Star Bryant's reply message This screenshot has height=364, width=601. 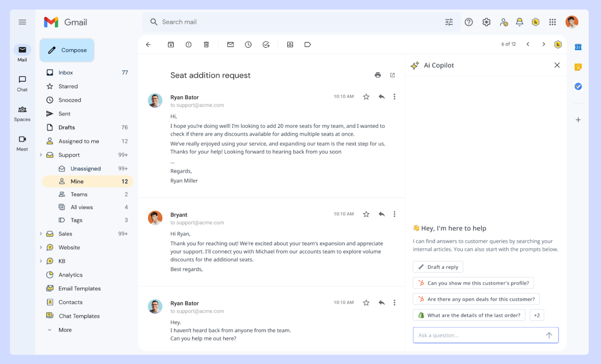coord(366,214)
